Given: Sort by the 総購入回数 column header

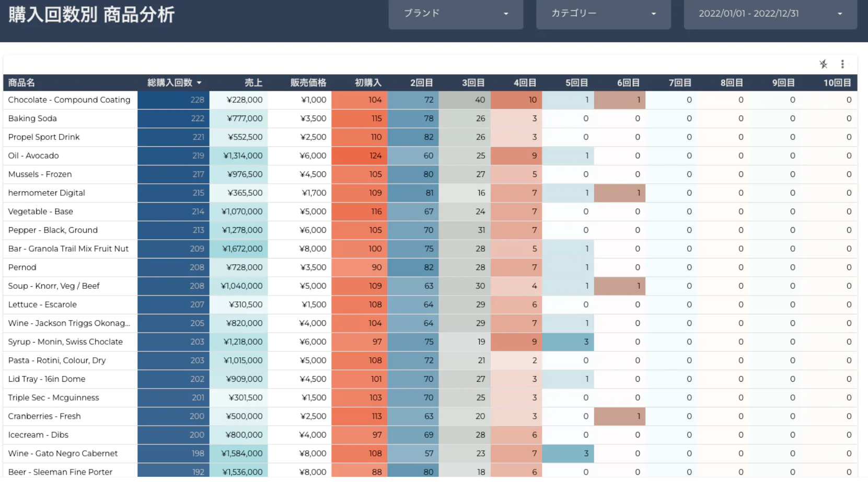Looking at the screenshot, I should [x=170, y=83].
